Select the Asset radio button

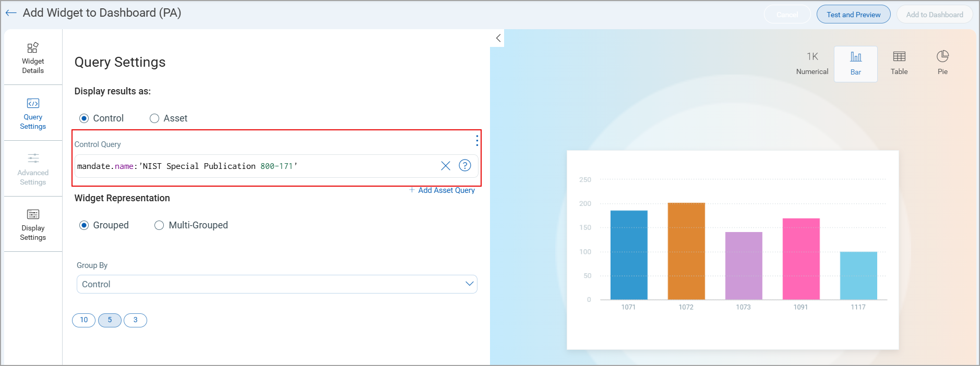click(x=154, y=118)
